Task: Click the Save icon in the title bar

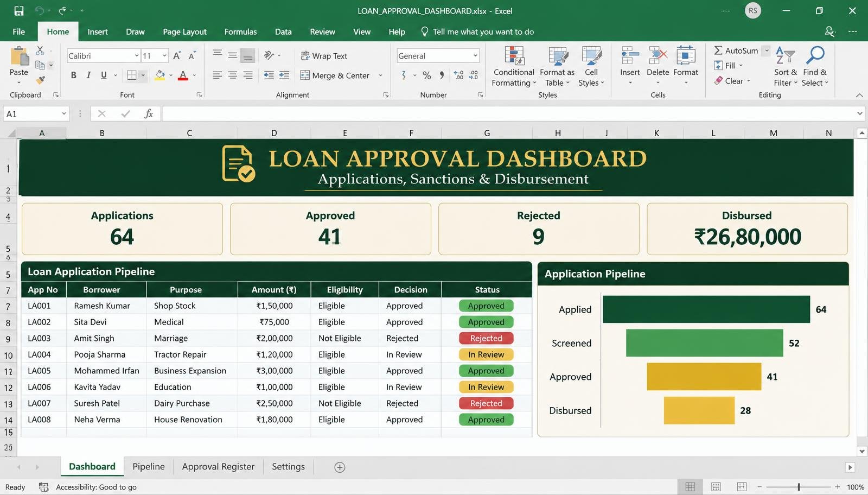Action: coord(19,11)
